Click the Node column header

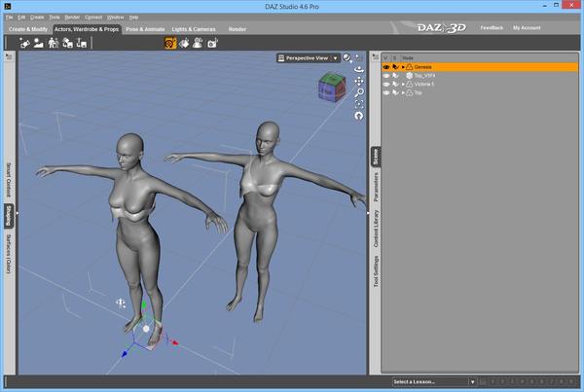(408, 58)
